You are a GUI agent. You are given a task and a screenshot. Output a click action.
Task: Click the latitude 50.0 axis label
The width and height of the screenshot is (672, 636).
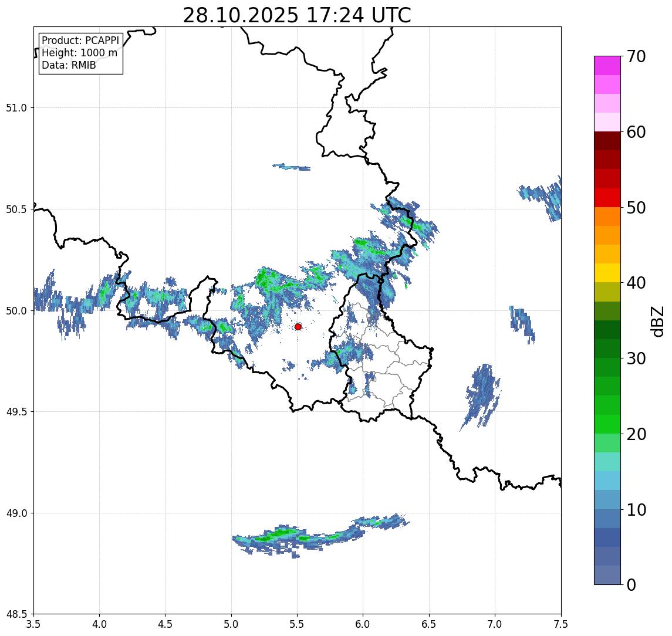[x=16, y=310]
